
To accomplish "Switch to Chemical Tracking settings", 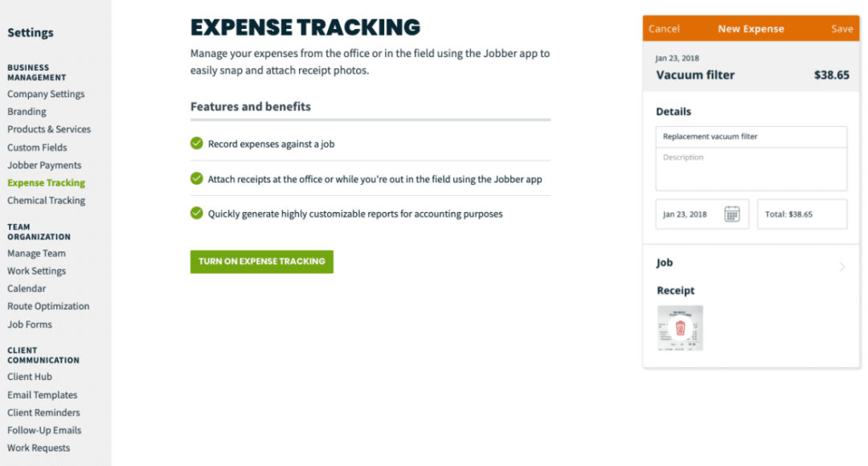I will click(x=46, y=200).
